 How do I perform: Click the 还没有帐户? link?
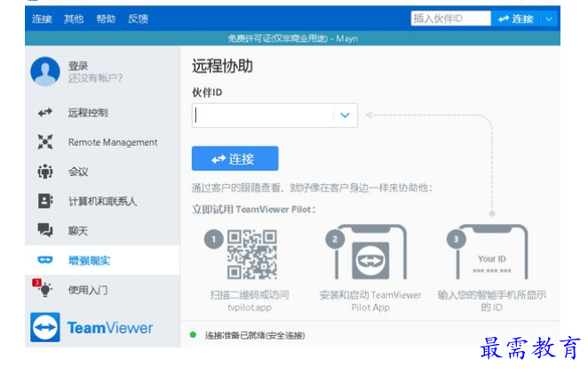95,78
